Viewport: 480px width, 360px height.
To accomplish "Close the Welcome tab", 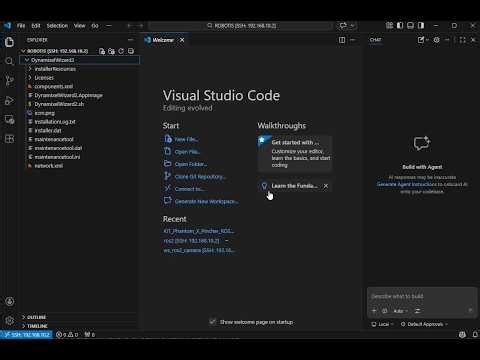I will 182,40.
